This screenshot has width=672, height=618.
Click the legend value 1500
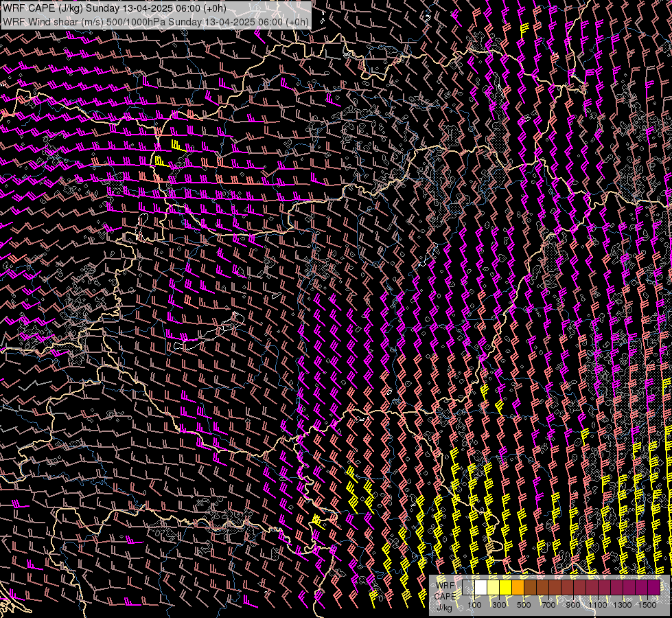click(x=647, y=605)
